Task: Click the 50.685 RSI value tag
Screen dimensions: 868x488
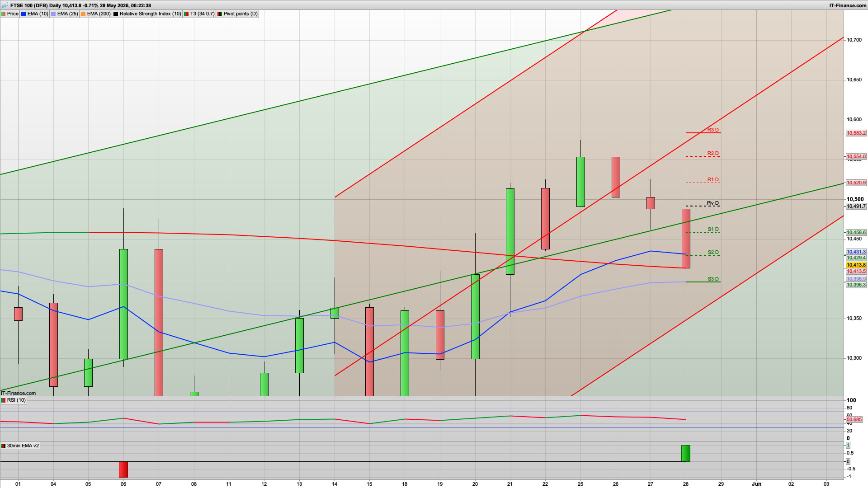Action: pos(854,420)
